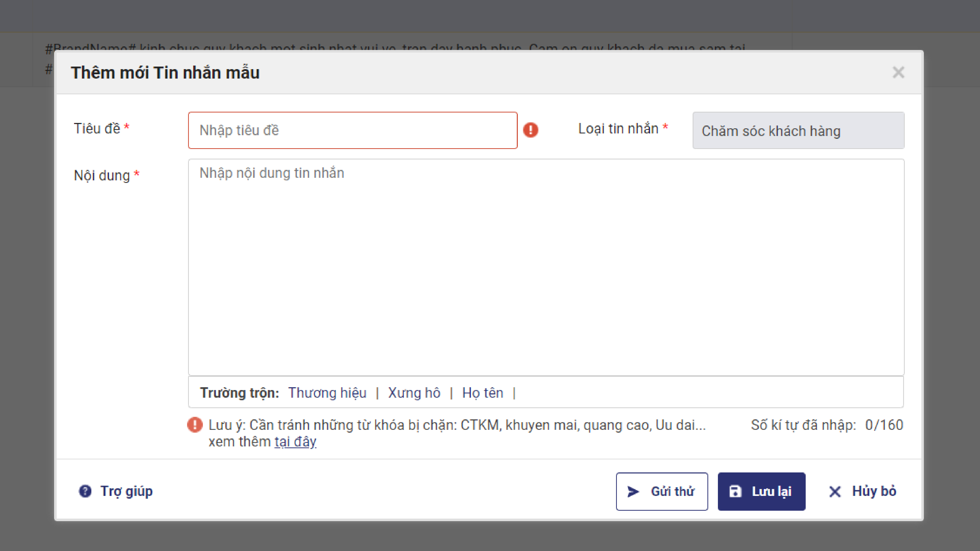
Task: Click the Trường trộn label
Action: click(239, 393)
